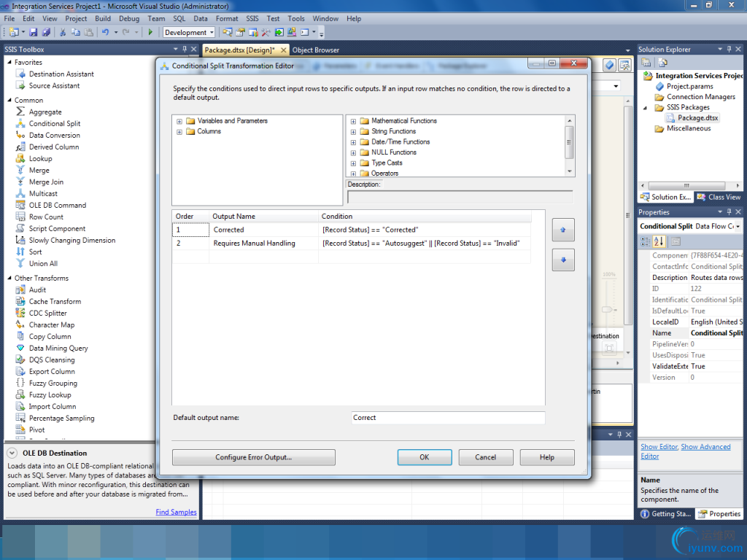Select the Requires Manual Handling condition cell
The height and width of the screenshot is (560, 747).
(x=424, y=244)
